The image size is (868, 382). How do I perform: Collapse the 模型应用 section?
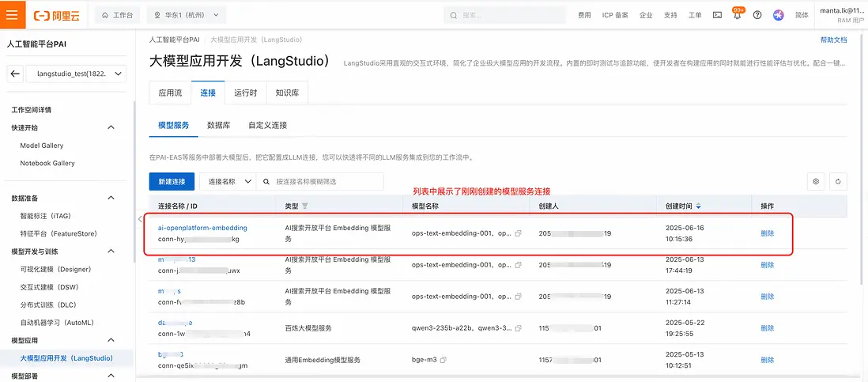coord(111,340)
